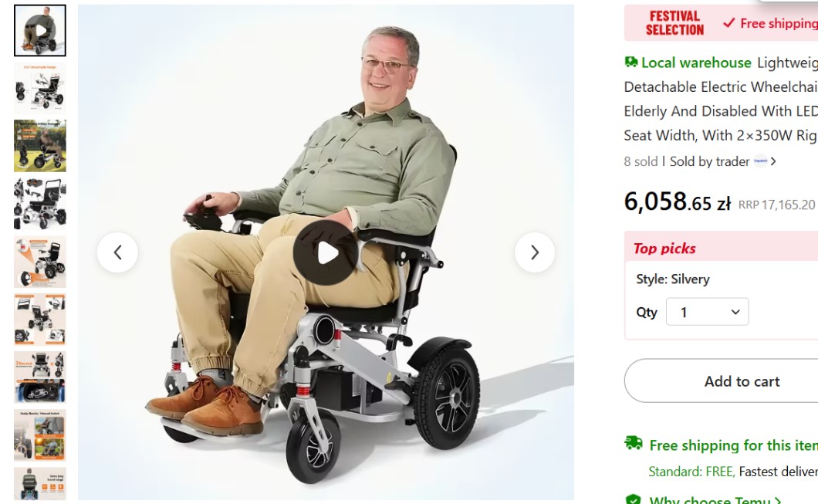Click the free shipping truck icon
The width and height of the screenshot is (818, 504).
(634, 444)
